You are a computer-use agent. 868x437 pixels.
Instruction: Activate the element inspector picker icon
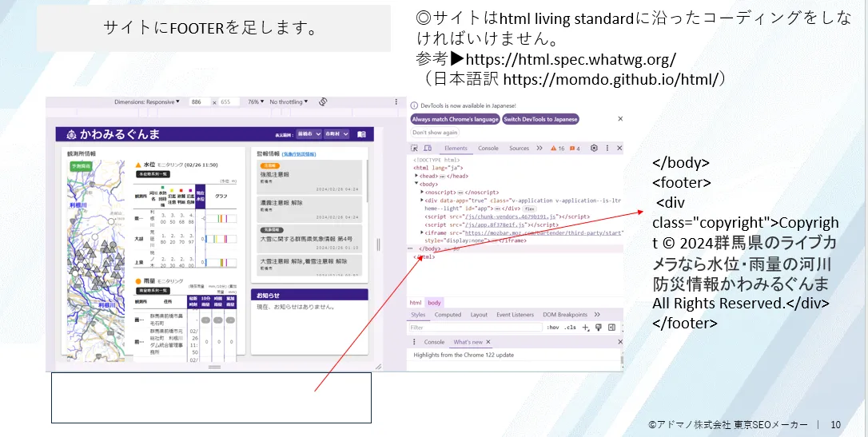(413, 149)
